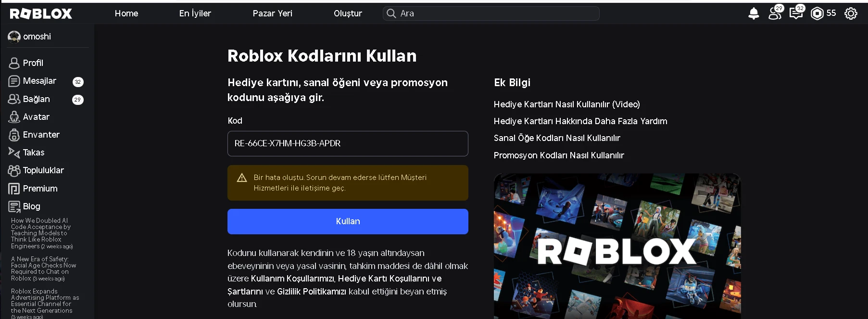The width and height of the screenshot is (868, 319).
Task: Open the notifications bell icon
Action: (x=754, y=13)
